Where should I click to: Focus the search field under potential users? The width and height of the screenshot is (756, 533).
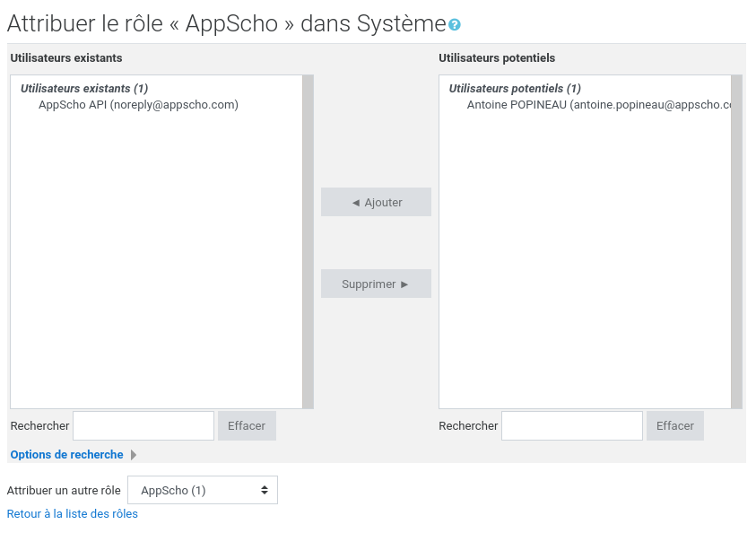pos(572,425)
